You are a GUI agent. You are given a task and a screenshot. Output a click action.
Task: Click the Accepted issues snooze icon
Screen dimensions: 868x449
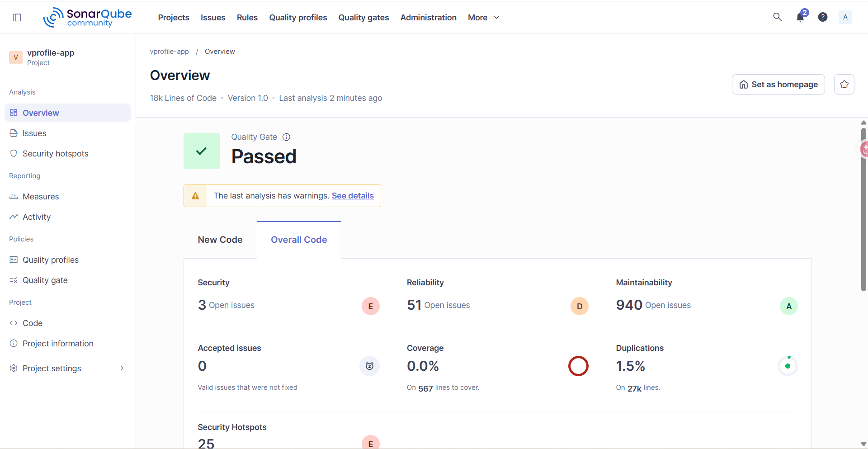369,366
